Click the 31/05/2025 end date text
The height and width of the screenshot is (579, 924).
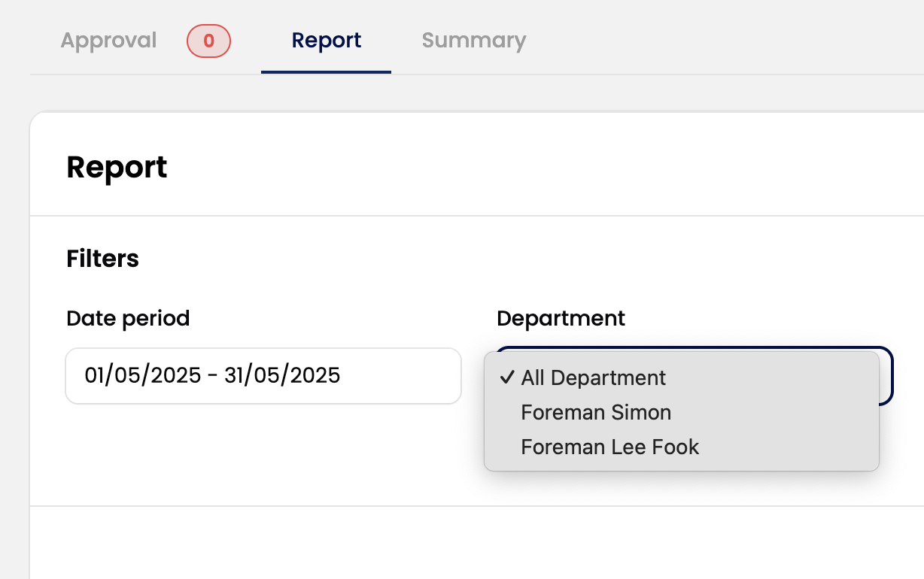click(x=282, y=375)
